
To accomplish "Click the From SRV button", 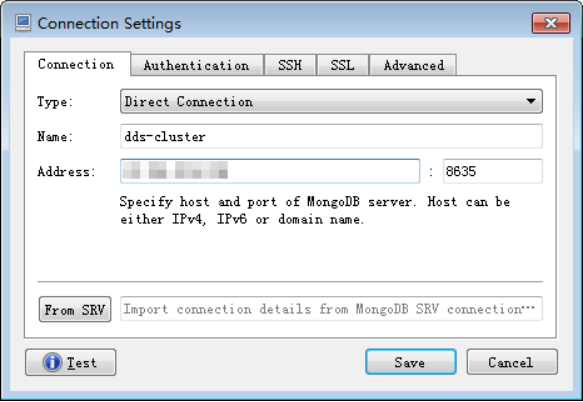I will [x=75, y=309].
